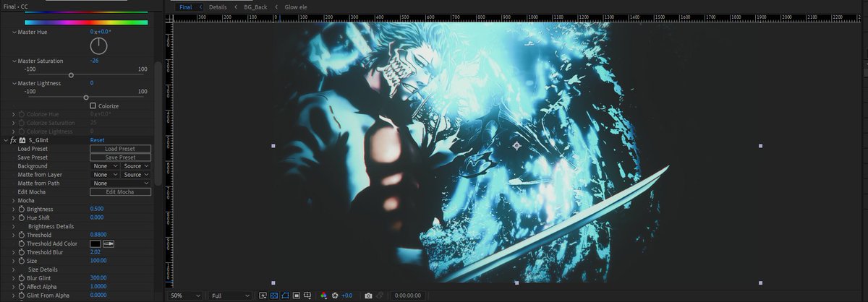
Task: Click the show snapshot icon
Action: click(380, 295)
